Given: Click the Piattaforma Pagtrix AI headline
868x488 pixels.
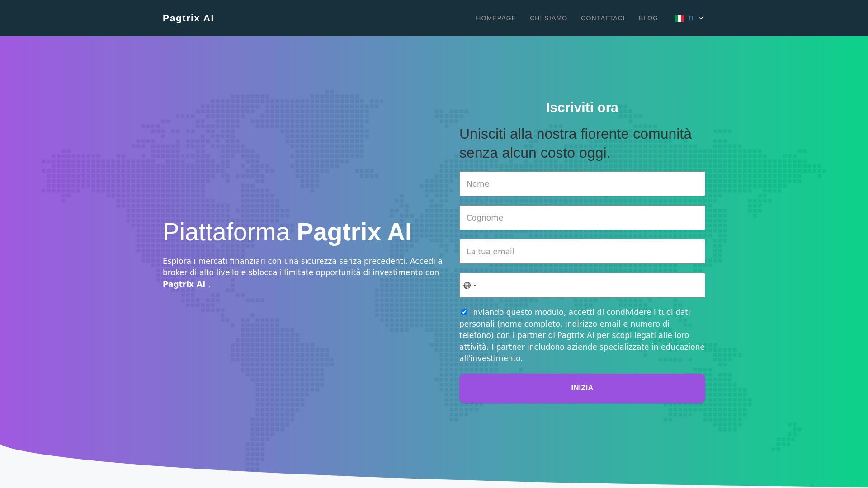Looking at the screenshot, I should [287, 232].
